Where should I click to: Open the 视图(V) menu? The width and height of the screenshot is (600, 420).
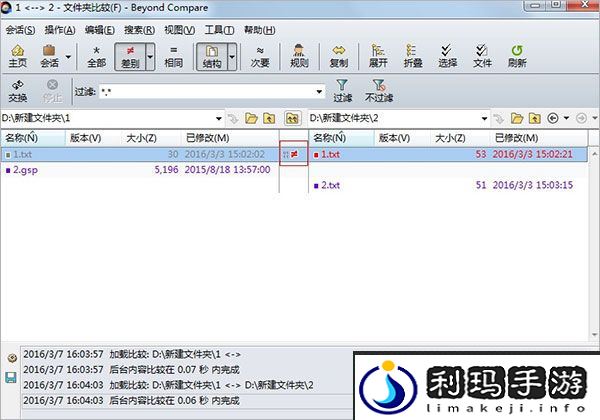pos(179,30)
